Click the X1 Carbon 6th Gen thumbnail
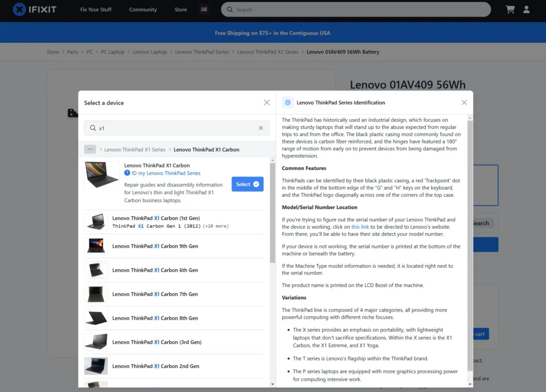Viewport: 546px width, 392px height. coord(96,270)
